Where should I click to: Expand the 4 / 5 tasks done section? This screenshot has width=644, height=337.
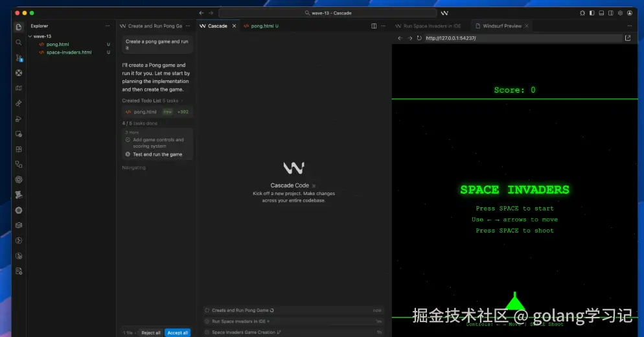pos(140,123)
